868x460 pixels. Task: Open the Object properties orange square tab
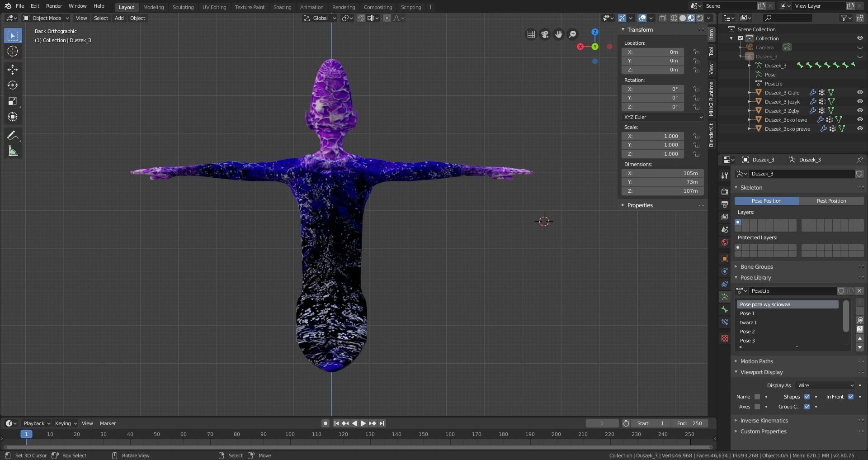725,259
